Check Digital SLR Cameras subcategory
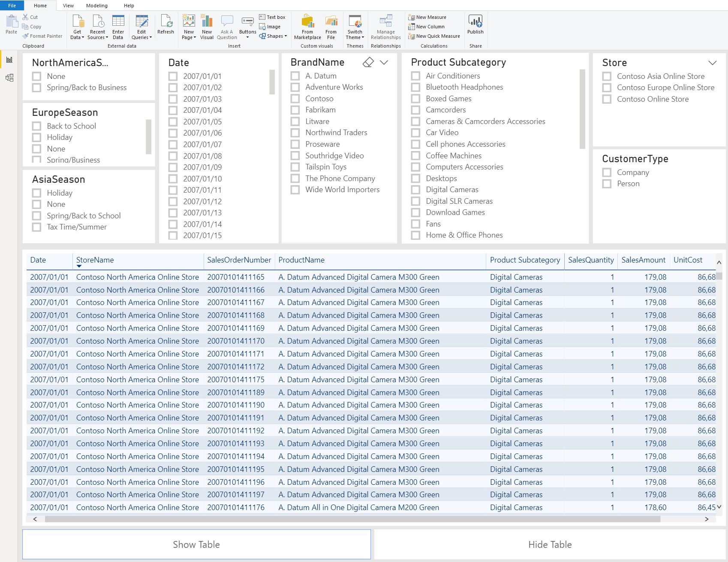 pos(415,201)
